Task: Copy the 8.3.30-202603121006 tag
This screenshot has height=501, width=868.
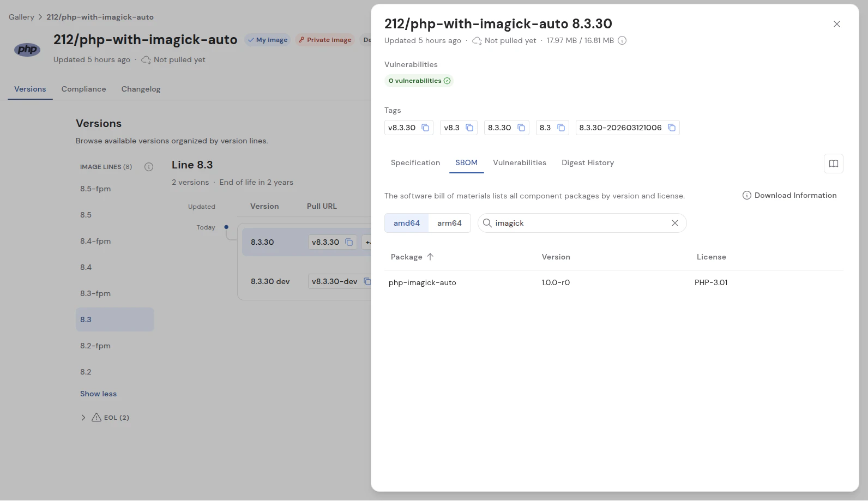Action: [x=672, y=128]
